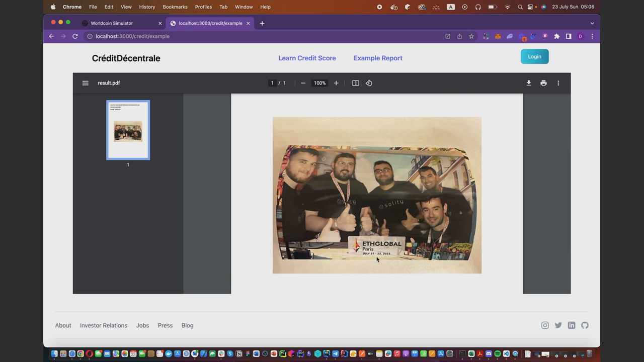This screenshot has height=362, width=644.
Task: Open the About footer link
Action: 63,325
